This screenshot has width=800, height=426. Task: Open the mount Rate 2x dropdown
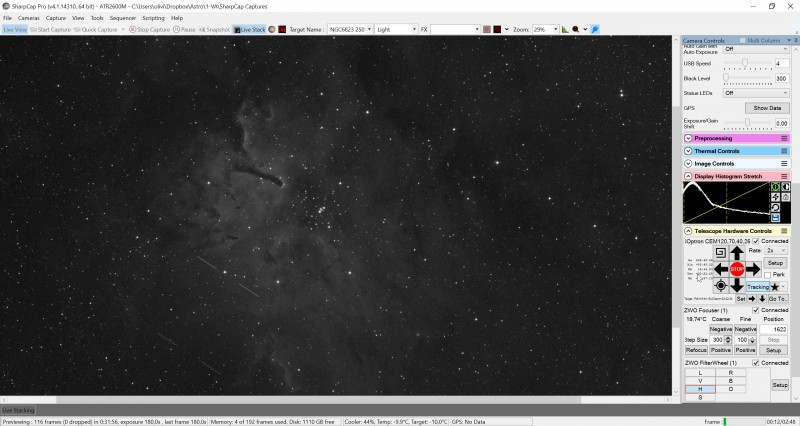tap(776, 250)
